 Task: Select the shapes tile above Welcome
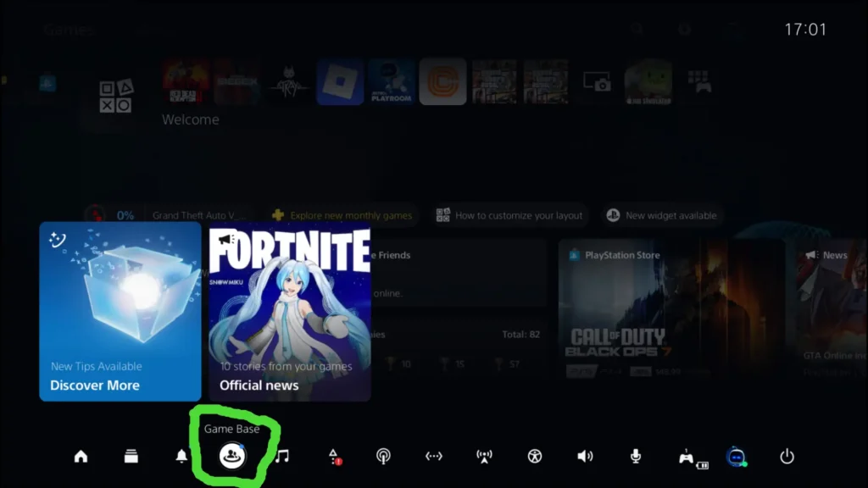click(115, 97)
